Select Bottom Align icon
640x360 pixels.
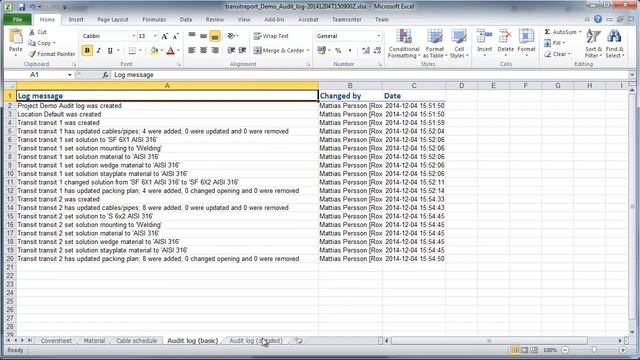click(x=215, y=36)
